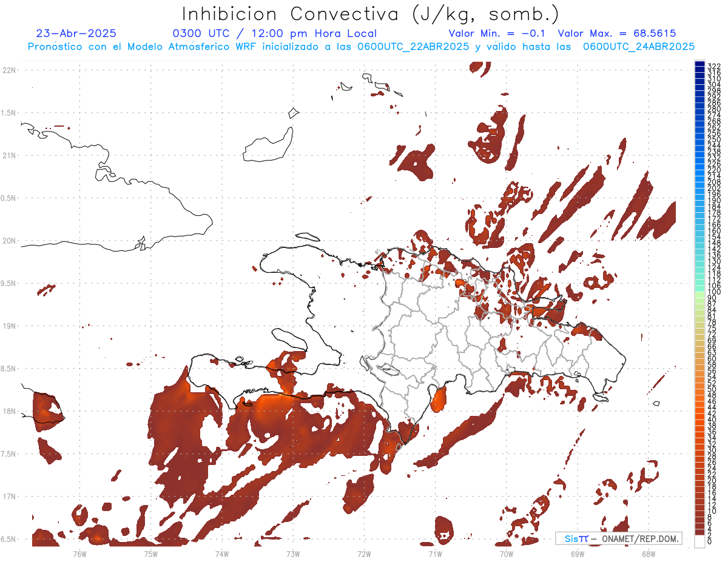Click the colorbar value 130

pyautogui.click(x=714, y=261)
